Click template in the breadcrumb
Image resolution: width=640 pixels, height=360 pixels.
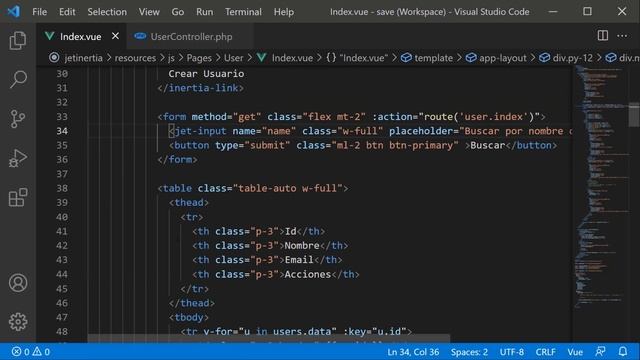pyautogui.click(x=427, y=58)
